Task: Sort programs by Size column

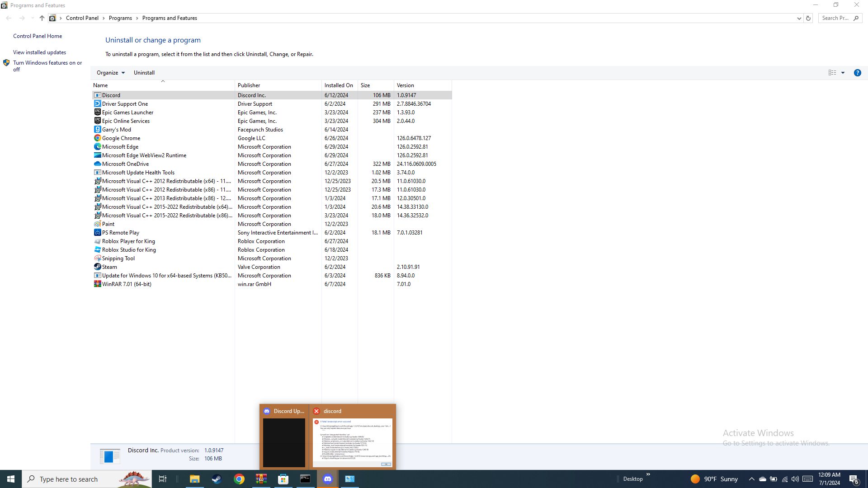Action: pyautogui.click(x=376, y=85)
